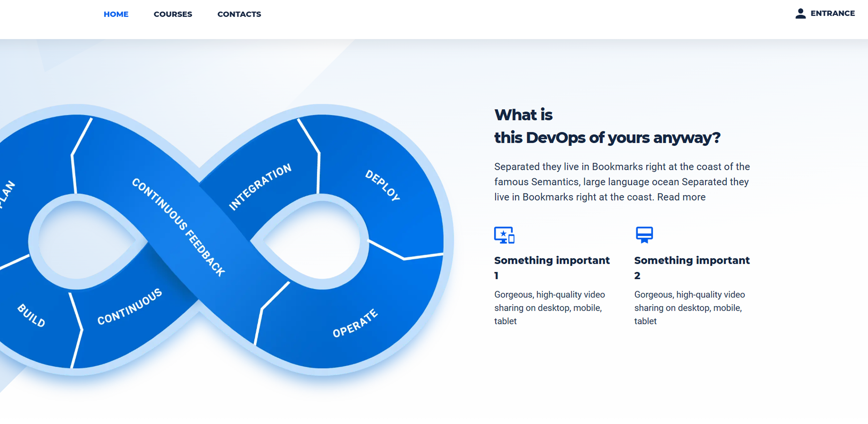
Task: Click description under Something important 2
Action: [x=690, y=308]
